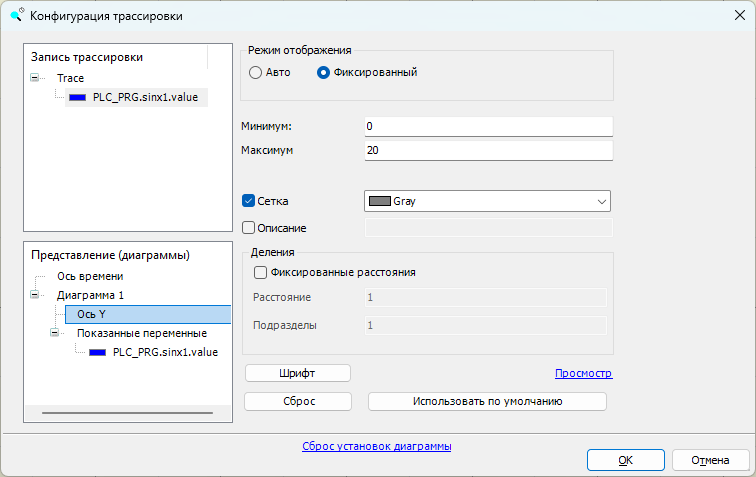Select the Авто display mode radio button

click(x=256, y=72)
